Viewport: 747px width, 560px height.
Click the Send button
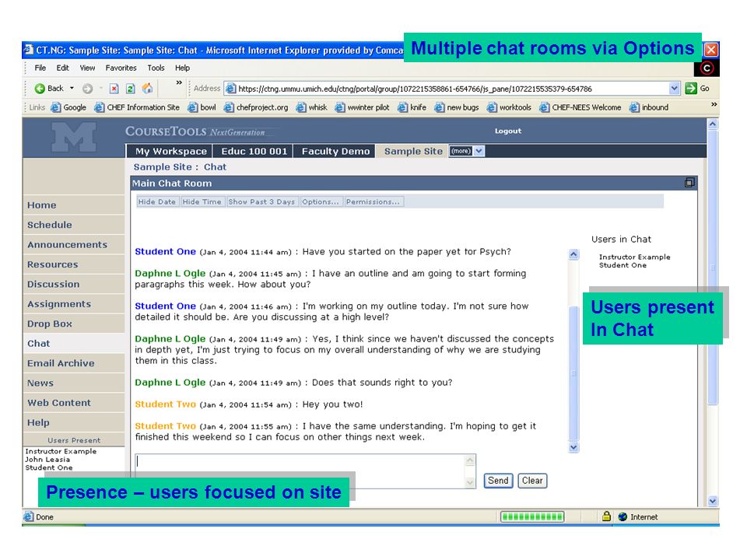[498, 481]
